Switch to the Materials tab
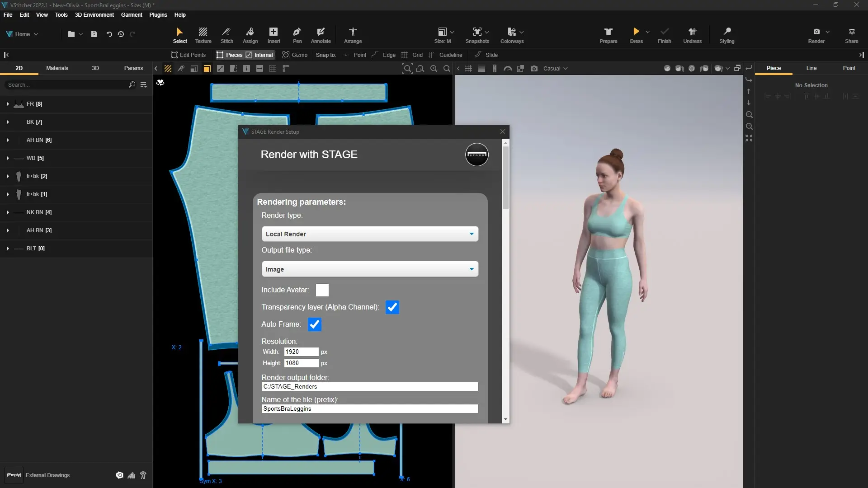 coord(57,68)
